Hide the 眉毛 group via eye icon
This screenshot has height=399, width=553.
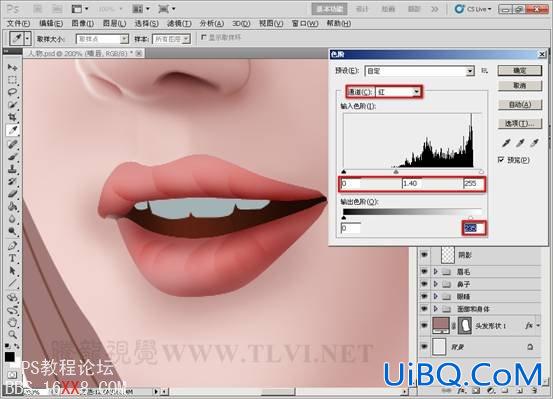(x=424, y=271)
